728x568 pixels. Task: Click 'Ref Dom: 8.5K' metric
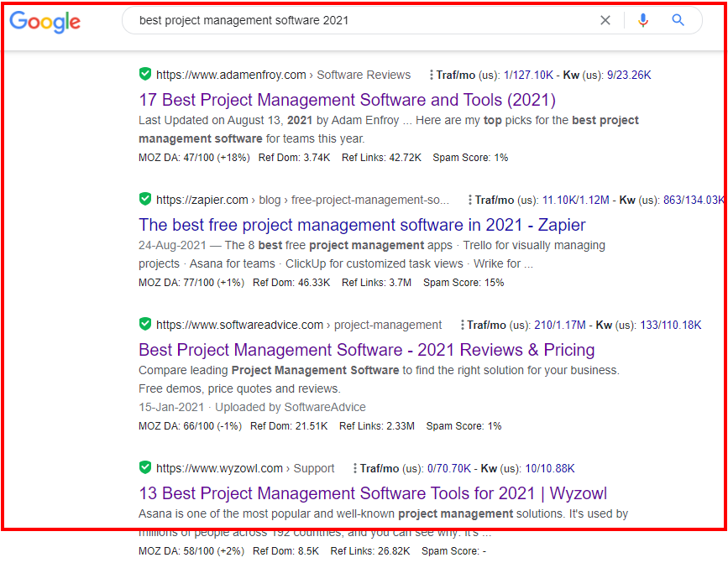[285, 551]
